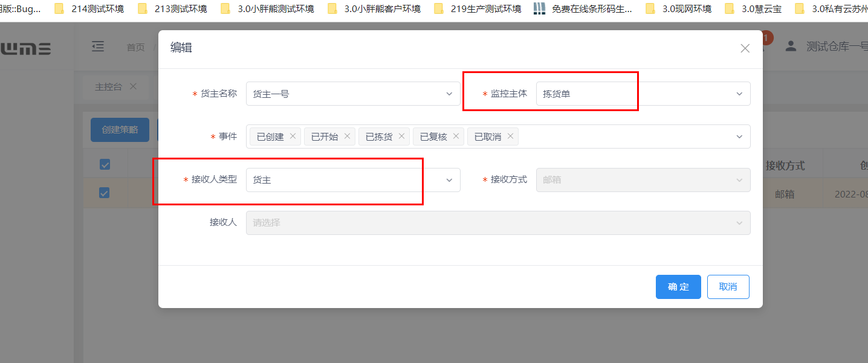Close the 编辑 dialog with the X
This screenshot has height=363, width=868.
tap(745, 48)
